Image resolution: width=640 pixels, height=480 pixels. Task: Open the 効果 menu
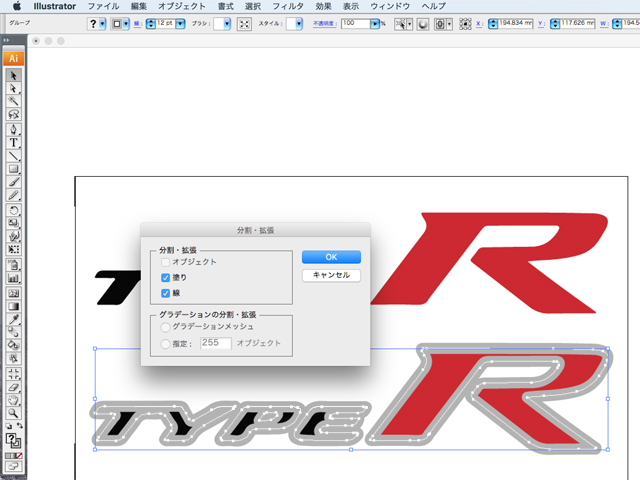click(323, 6)
